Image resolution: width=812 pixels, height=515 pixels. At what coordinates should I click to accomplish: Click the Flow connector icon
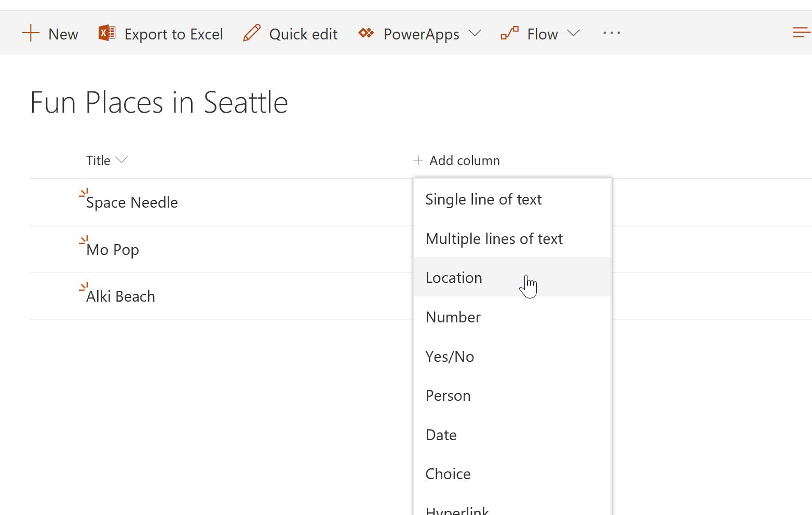(x=509, y=33)
